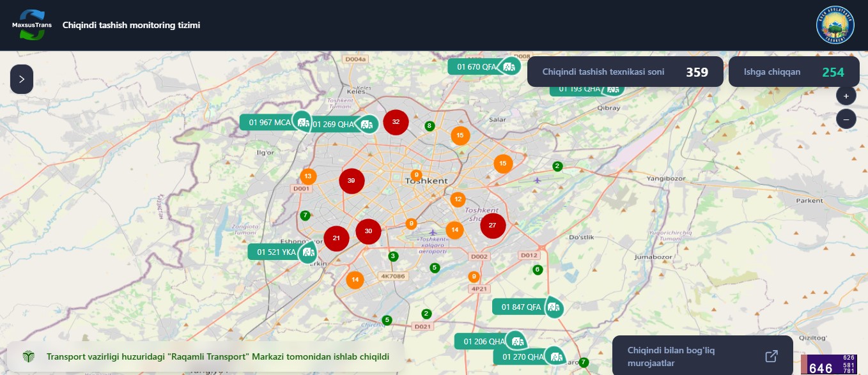This screenshot has height=375, width=868.
Task: Expand the left sidebar with arrow button
Action: coord(22,79)
